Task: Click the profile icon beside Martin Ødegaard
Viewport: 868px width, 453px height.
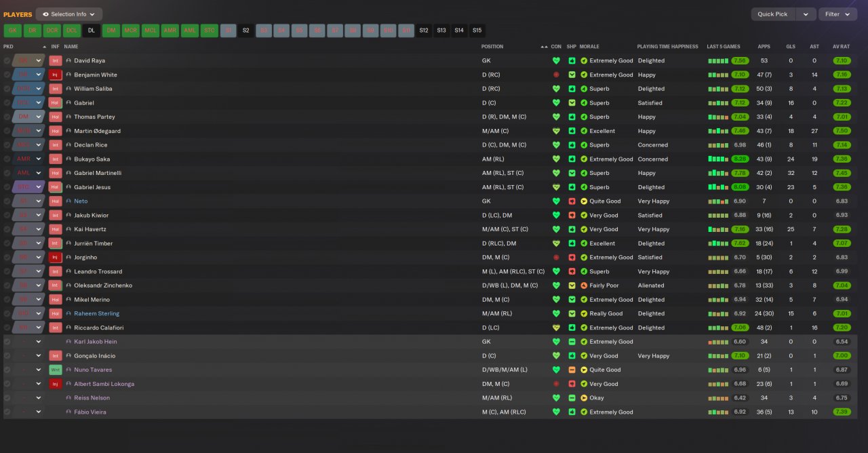Action: tap(68, 131)
